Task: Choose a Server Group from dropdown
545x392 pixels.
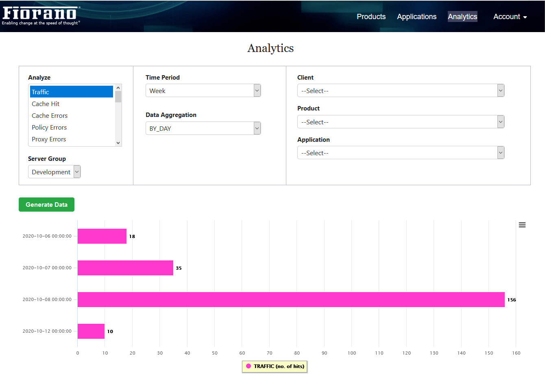Action: click(x=54, y=172)
